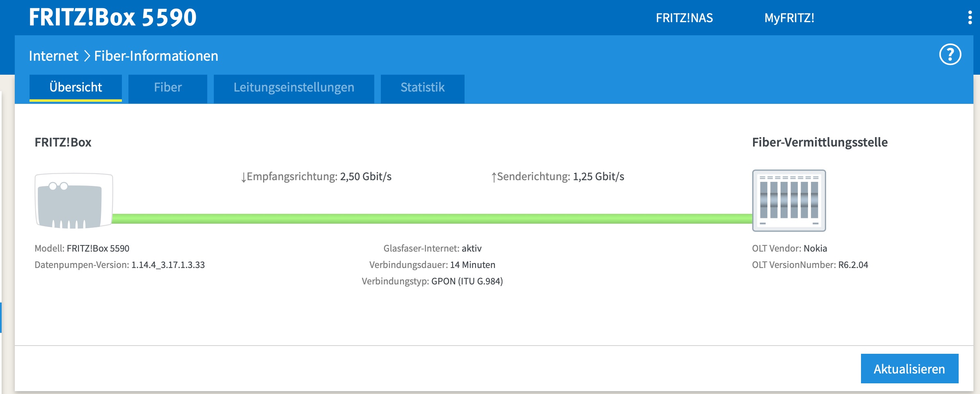
Task: Select the Übersicht tab
Action: click(x=76, y=87)
